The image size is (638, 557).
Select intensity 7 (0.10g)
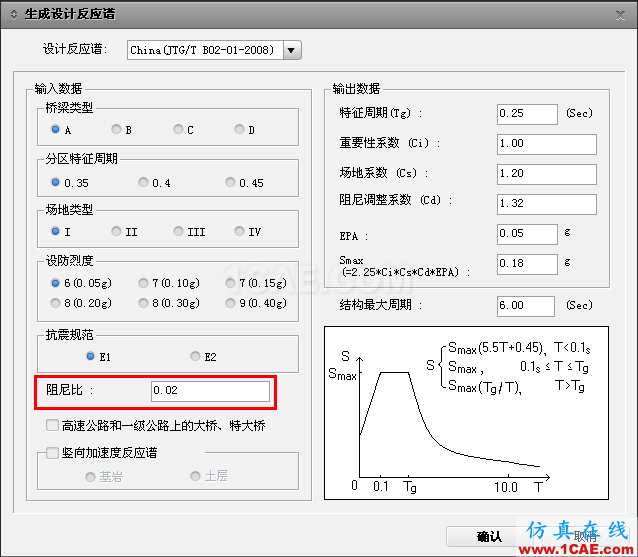click(143, 283)
